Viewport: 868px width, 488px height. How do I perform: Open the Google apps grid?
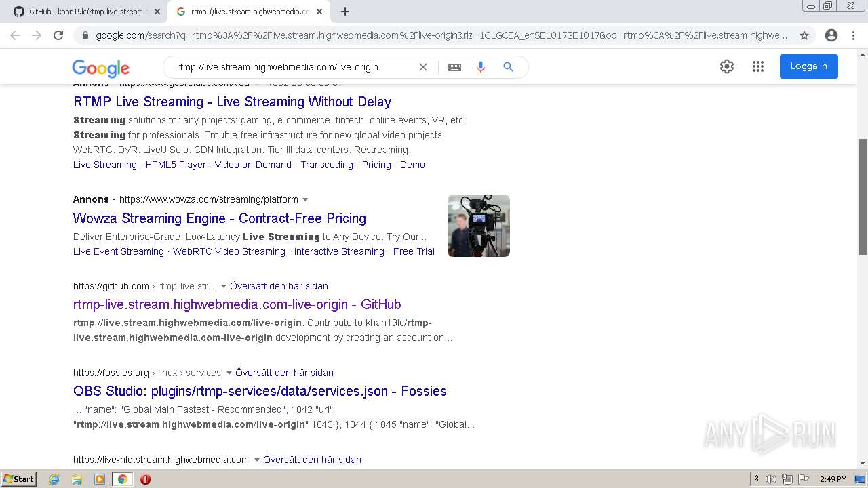click(758, 66)
